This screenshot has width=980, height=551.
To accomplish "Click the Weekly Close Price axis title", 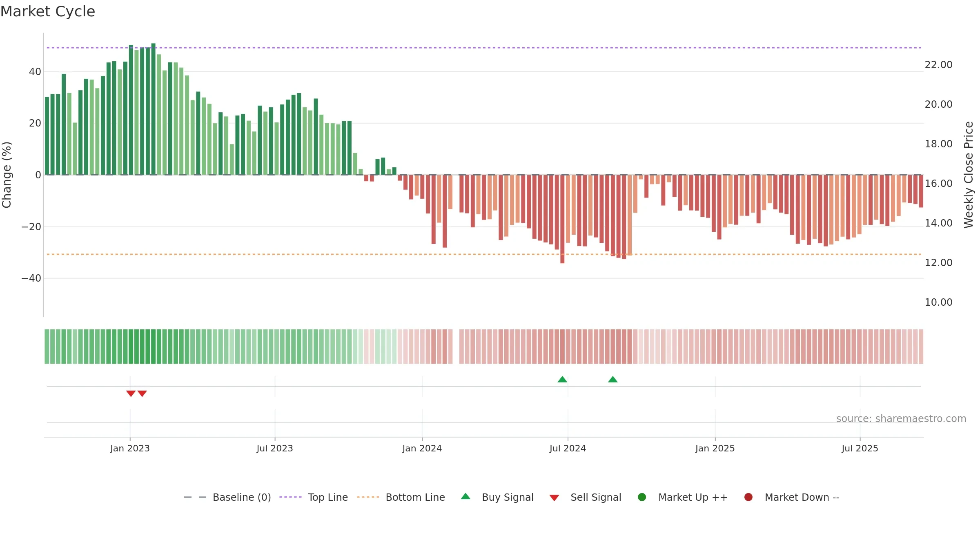I will [x=969, y=175].
